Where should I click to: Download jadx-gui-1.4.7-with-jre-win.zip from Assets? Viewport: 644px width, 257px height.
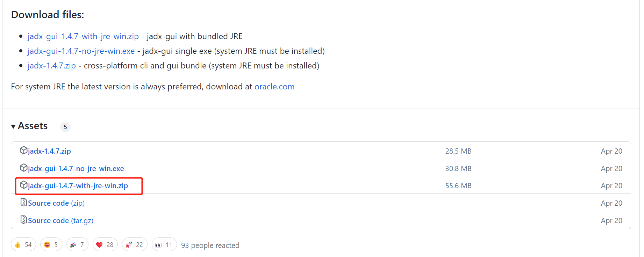(x=78, y=186)
